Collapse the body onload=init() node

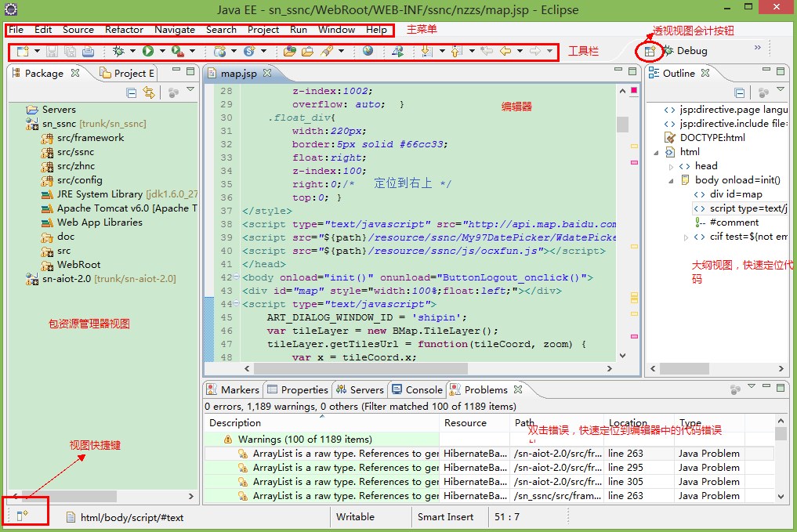tap(671, 180)
